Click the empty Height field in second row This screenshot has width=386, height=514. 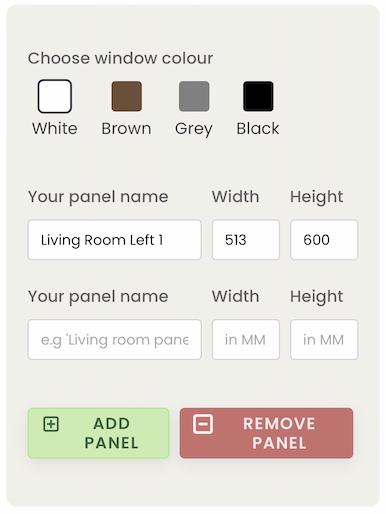[x=324, y=340]
